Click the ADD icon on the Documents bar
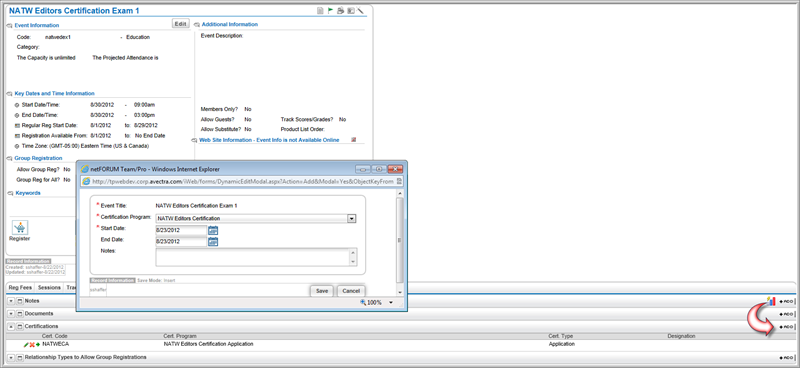The height and width of the screenshot is (368, 800). tap(786, 314)
